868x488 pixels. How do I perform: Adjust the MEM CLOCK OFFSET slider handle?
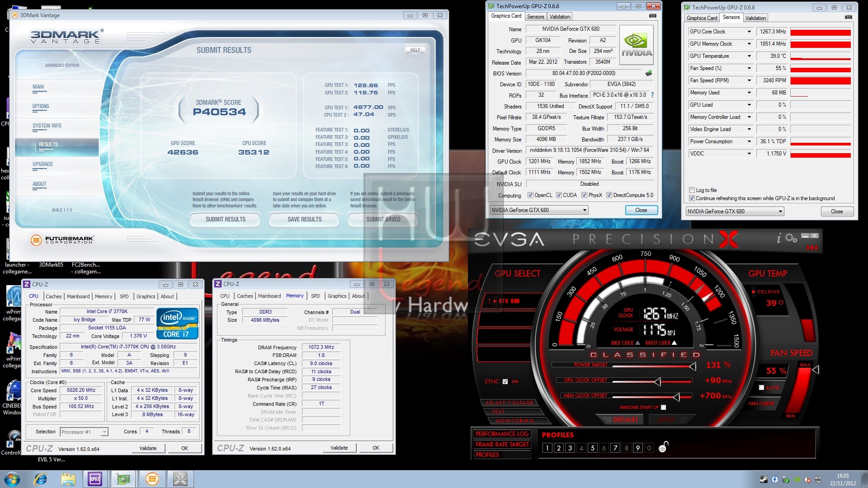[676, 397]
